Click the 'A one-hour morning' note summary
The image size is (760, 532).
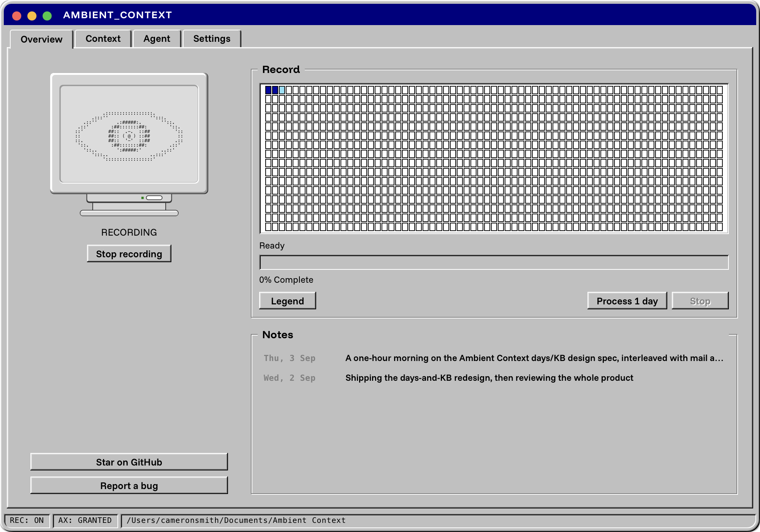(x=534, y=358)
